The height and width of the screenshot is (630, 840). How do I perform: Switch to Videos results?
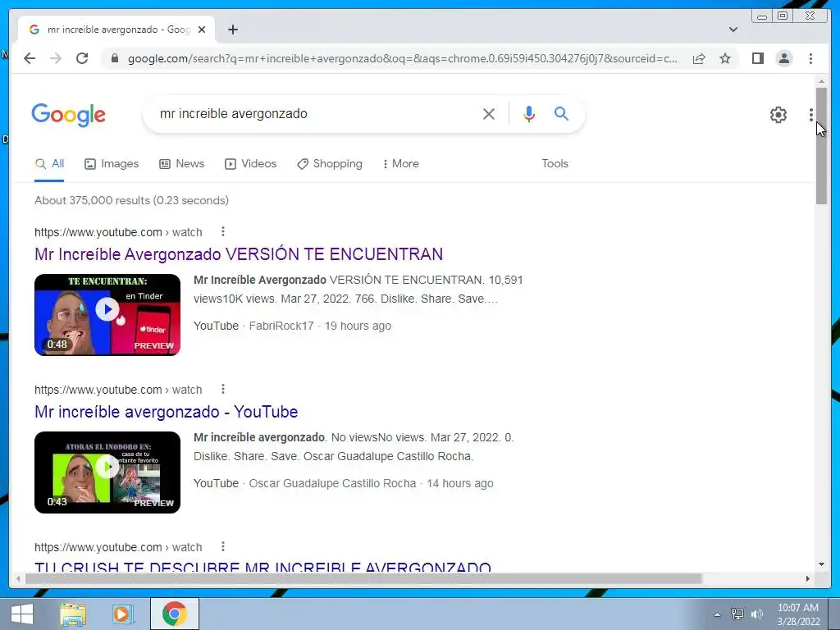[250, 164]
